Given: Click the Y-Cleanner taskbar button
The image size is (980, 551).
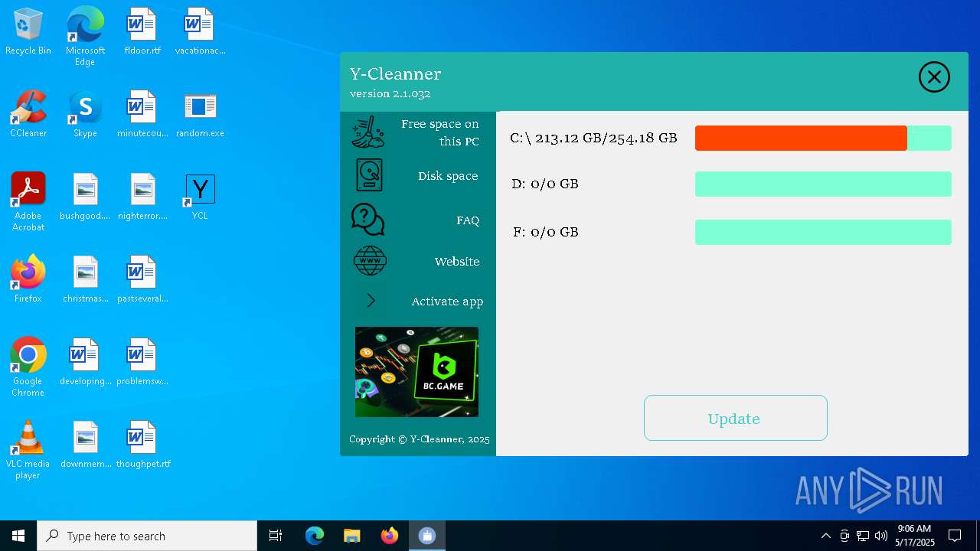Looking at the screenshot, I should (427, 536).
